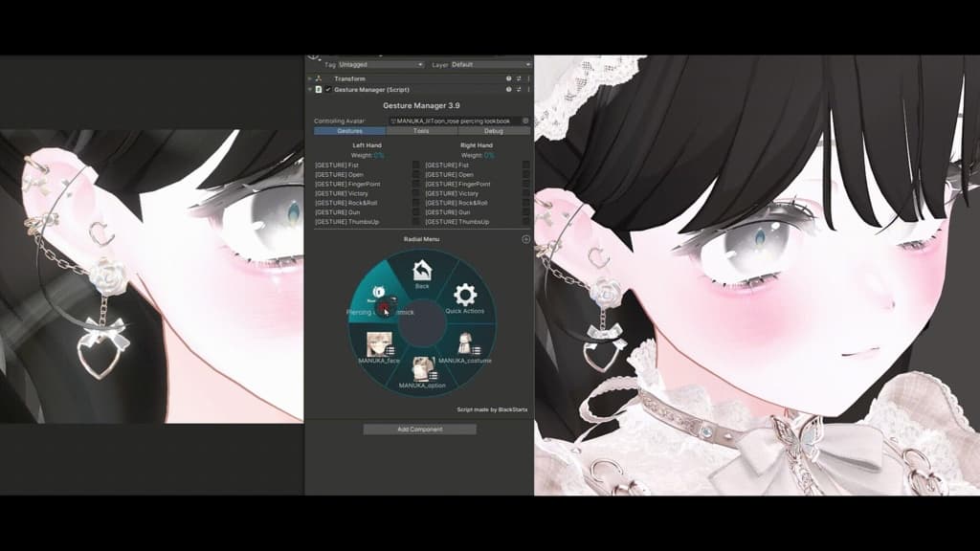
Task: Click the plus icon beside Radial Menu
Action: pos(525,239)
